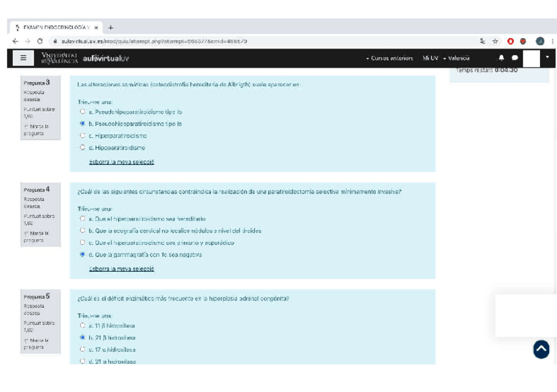Click the back-to-top arrow button
Image resolution: width=557 pixels, height=392 pixels.
(541, 349)
